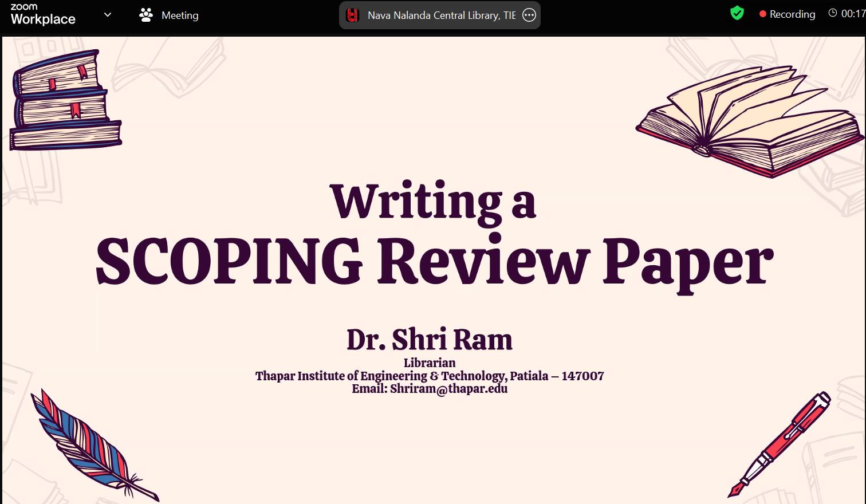Screen dimensions: 866x504
Task: Click the Shriram@thapar.edu email address
Action: [448, 389]
